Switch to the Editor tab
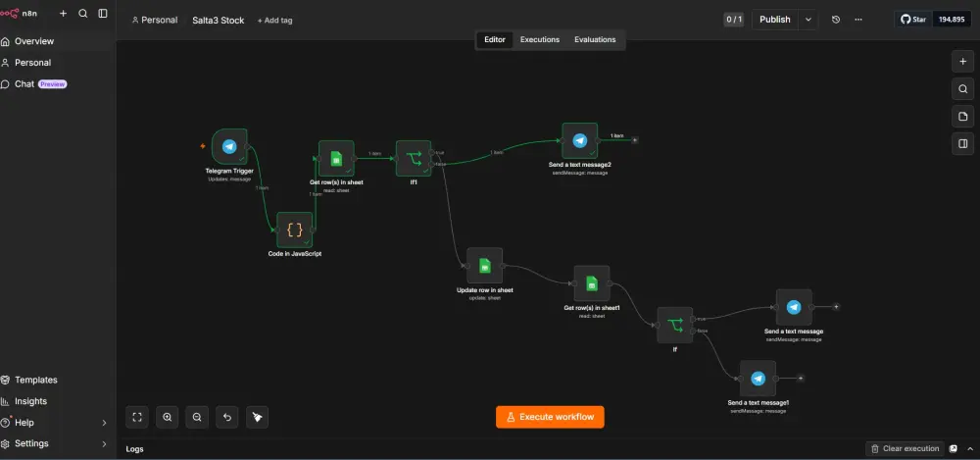Screen dimensions: 980x460 click(494, 39)
